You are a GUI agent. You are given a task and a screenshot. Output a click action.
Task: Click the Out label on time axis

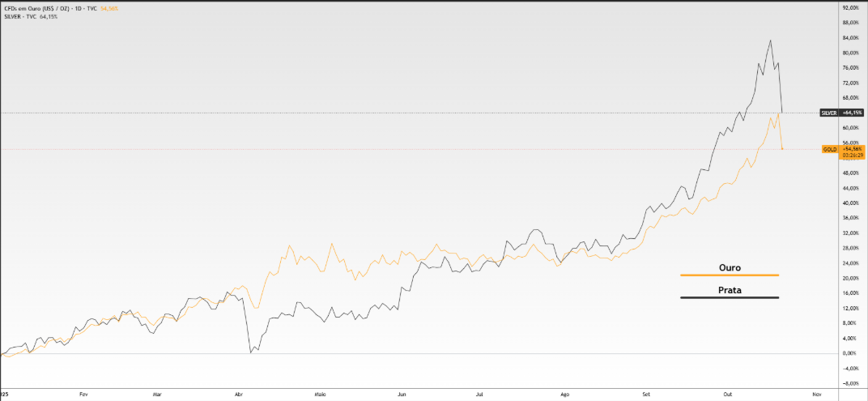(x=727, y=394)
